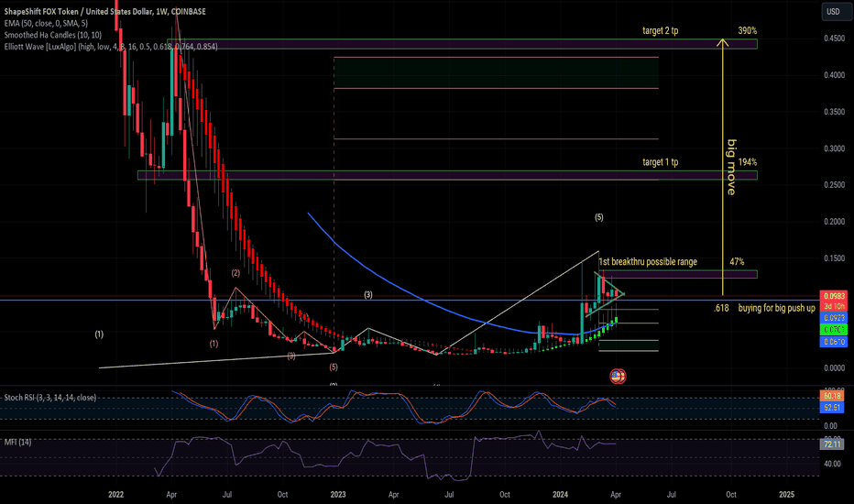This screenshot has width=854, height=504.
Task: Click the blue 0.0610 price tag
Action: click(834, 342)
